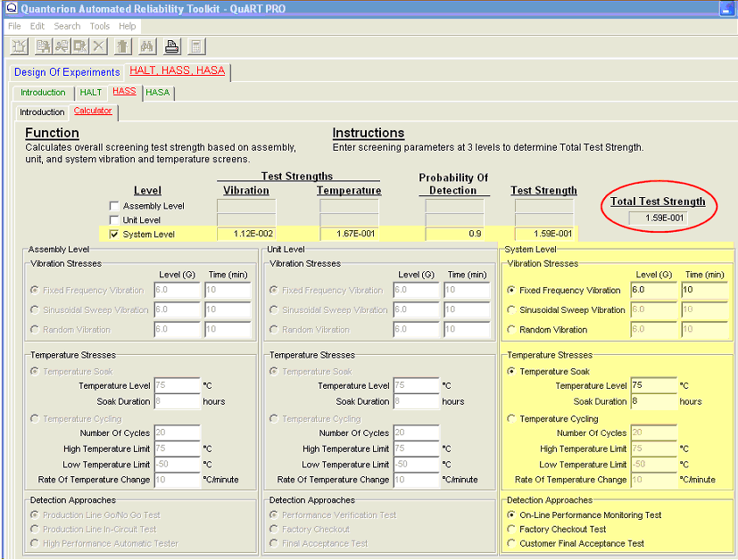Click the printer toolbar icon

pyautogui.click(x=171, y=46)
